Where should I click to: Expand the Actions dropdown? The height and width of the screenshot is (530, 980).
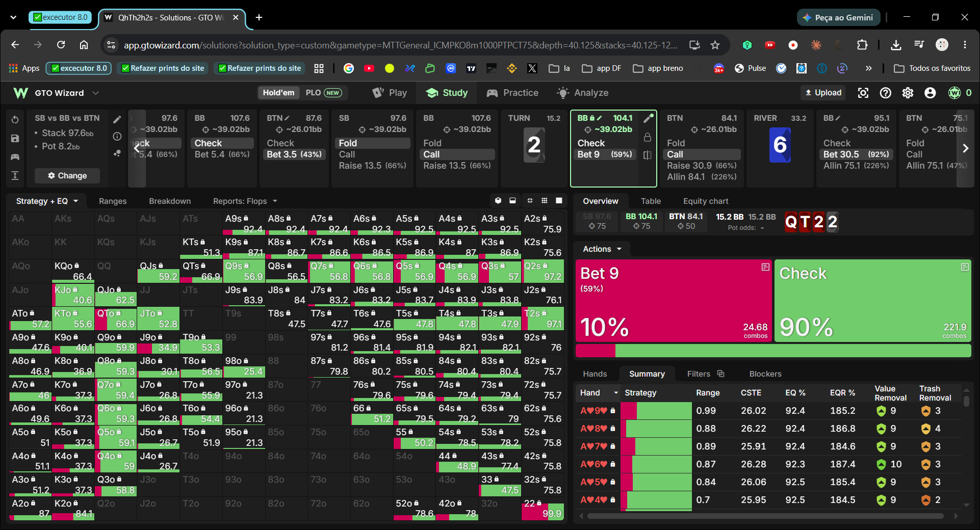pos(602,249)
